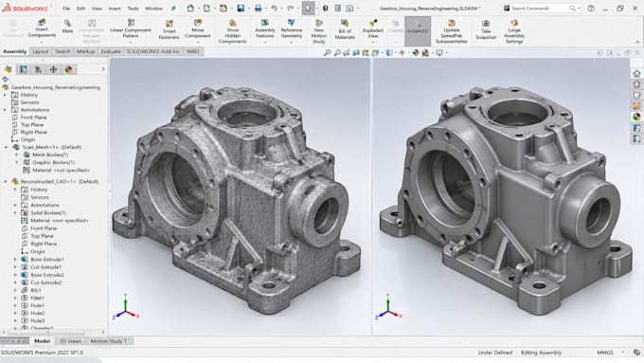The image size is (644, 363).
Task: Click Update SpeedPak Subassemblies
Action: pyautogui.click(x=452, y=31)
